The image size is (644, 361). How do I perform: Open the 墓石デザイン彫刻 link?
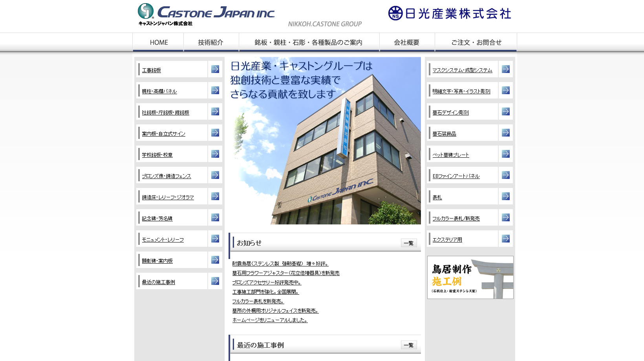pos(451,113)
